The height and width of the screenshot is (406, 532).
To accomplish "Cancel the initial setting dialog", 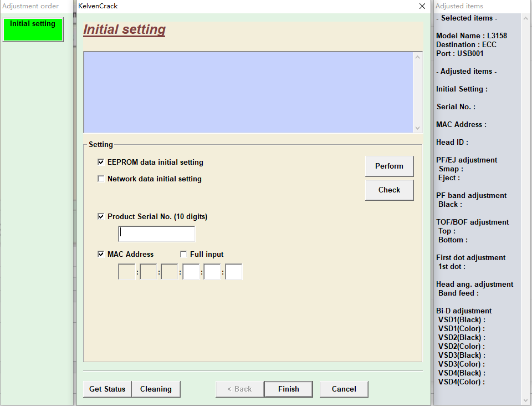I will [344, 389].
